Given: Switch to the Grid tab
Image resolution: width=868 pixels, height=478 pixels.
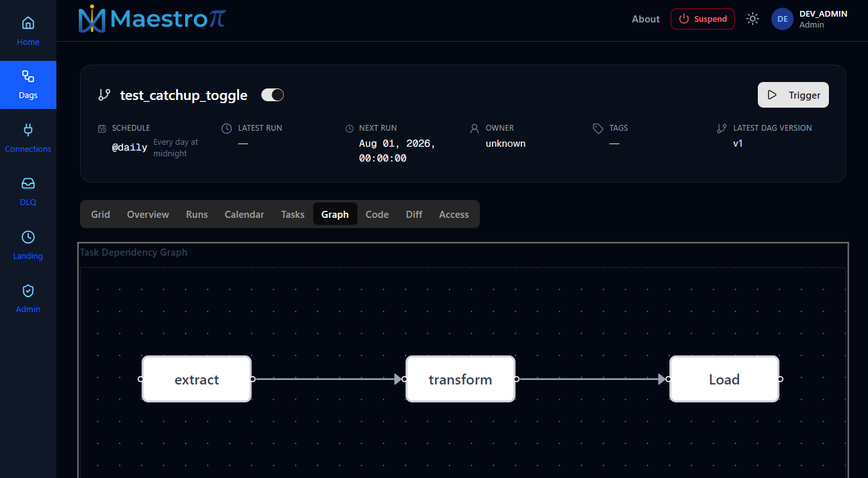Looking at the screenshot, I should coord(101,214).
